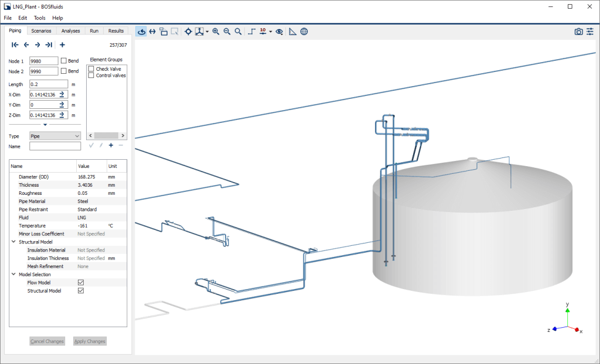Viewport: 600px width, 364px height.
Task: Open the Tools menu
Action: (39, 18)
